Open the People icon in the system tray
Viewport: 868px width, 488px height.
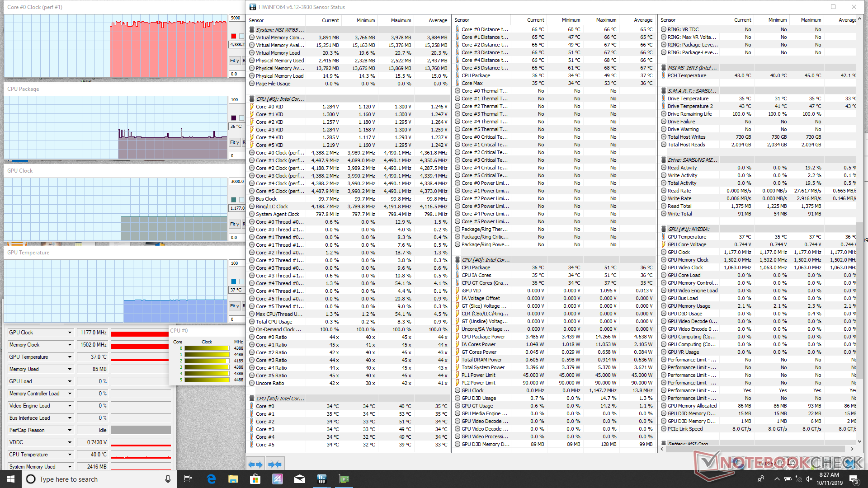(761, 479)
